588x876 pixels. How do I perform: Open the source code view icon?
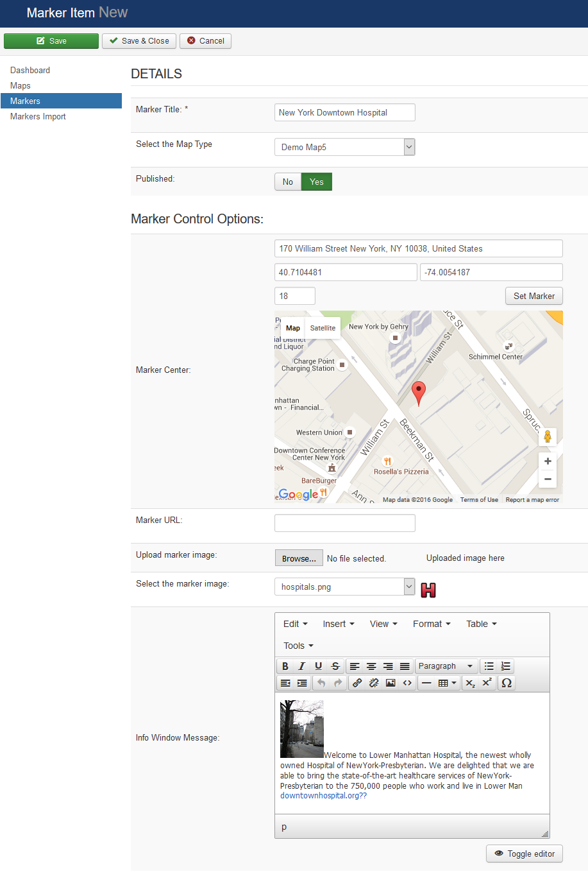click(407, 683)
